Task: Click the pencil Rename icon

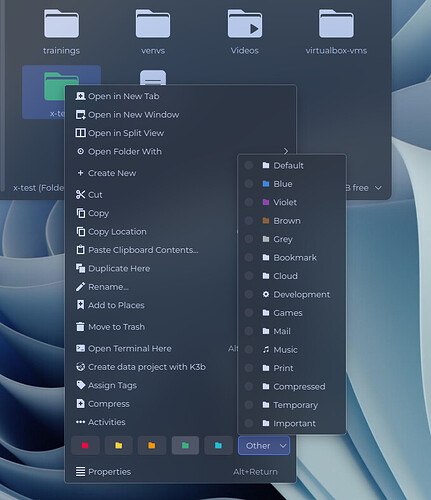Action: tap(80, 287)
